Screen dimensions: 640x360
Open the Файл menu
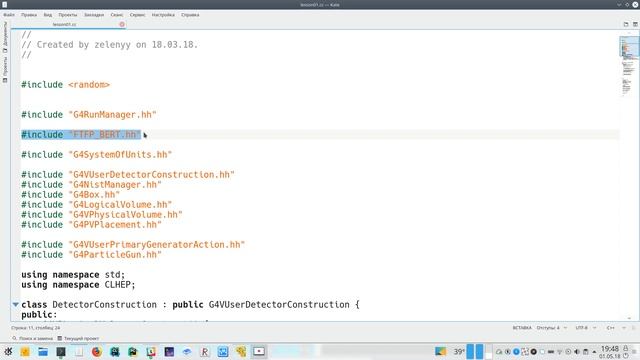(9, 15)
